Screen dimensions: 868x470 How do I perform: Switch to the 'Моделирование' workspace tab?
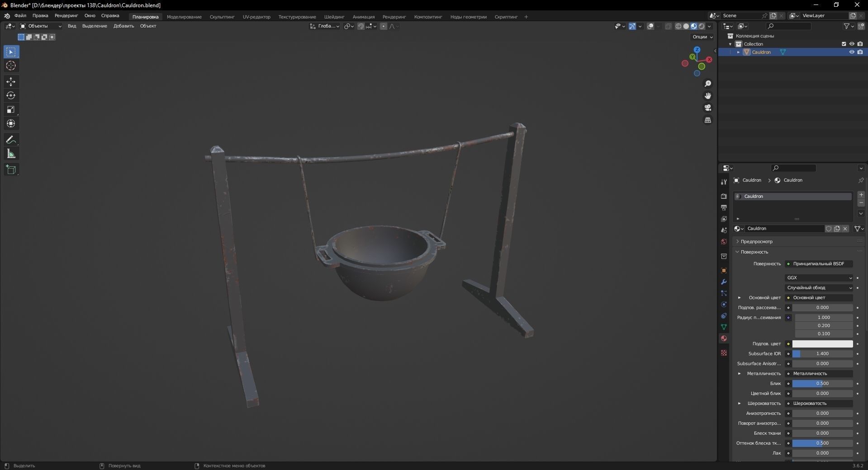click(184, 17)
